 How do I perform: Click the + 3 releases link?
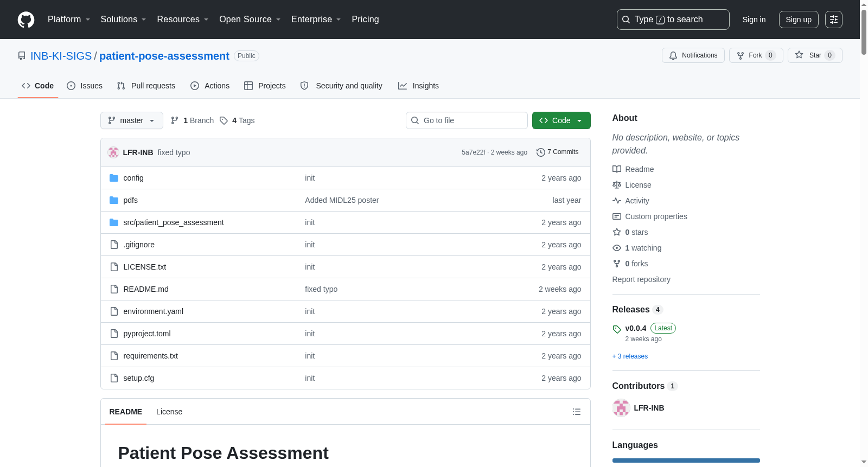(x=630, y=356)
